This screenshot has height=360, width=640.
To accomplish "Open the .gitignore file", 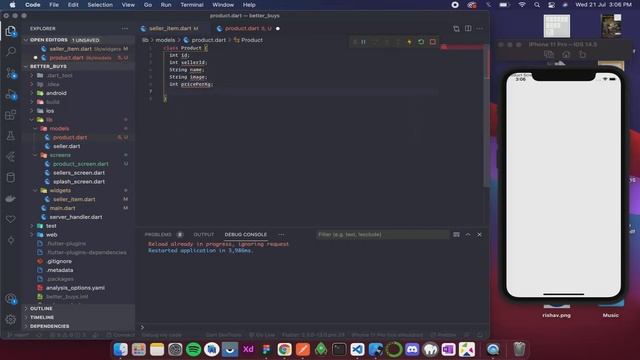I will click(59, 261).
